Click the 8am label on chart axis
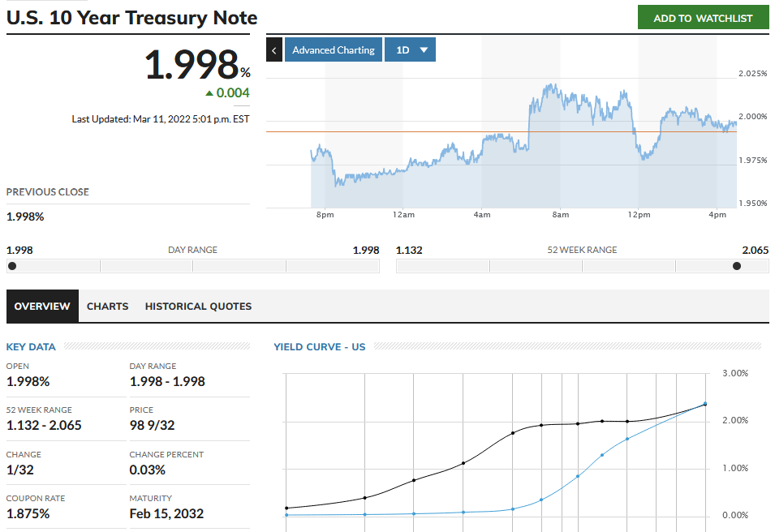 point(561,214)
